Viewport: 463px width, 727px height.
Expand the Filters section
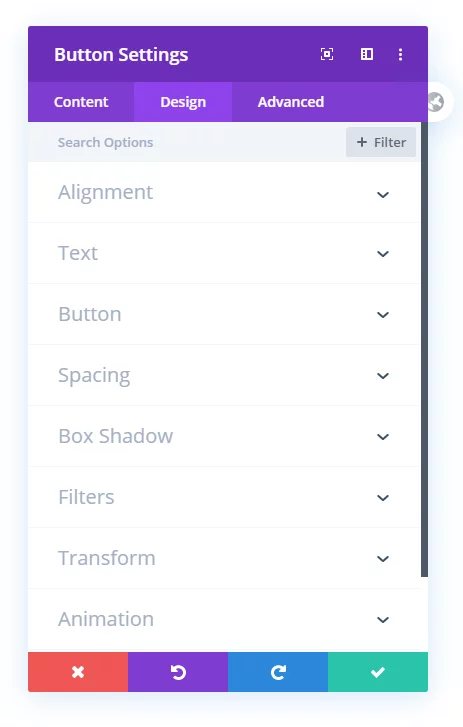pos(224,497)
